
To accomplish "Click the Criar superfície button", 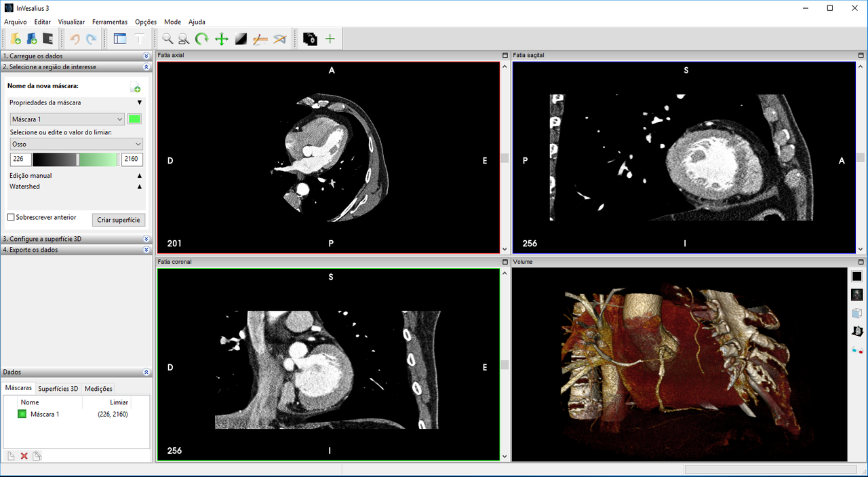I will click(x=119, y=220).
